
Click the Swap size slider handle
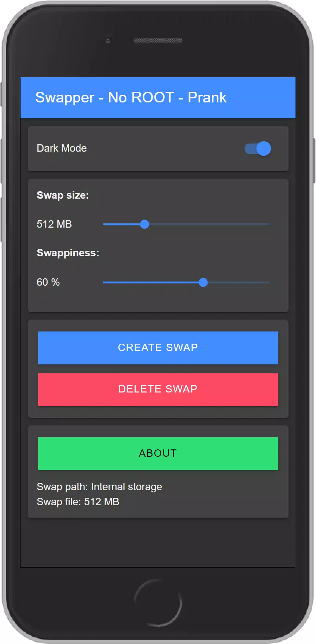click(144, 224)
